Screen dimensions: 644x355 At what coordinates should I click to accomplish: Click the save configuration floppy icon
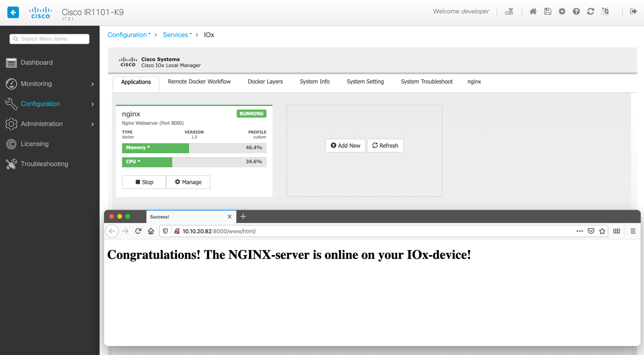click(x=548, y=12)
